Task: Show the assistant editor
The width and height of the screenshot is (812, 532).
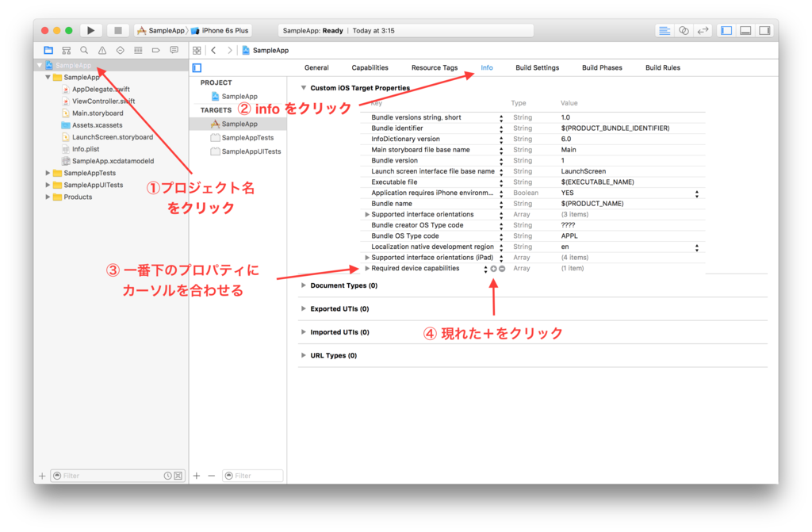Action: [x=684, y=31]
